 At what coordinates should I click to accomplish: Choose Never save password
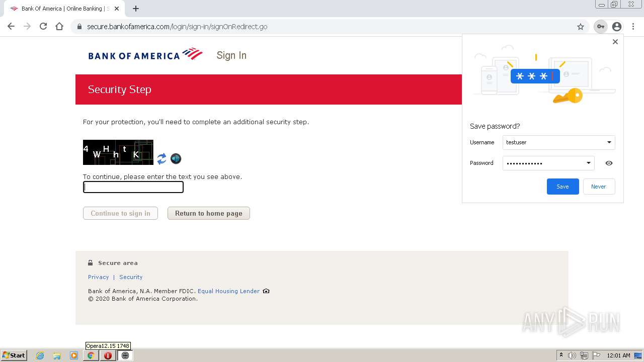[x=599, y=187]
